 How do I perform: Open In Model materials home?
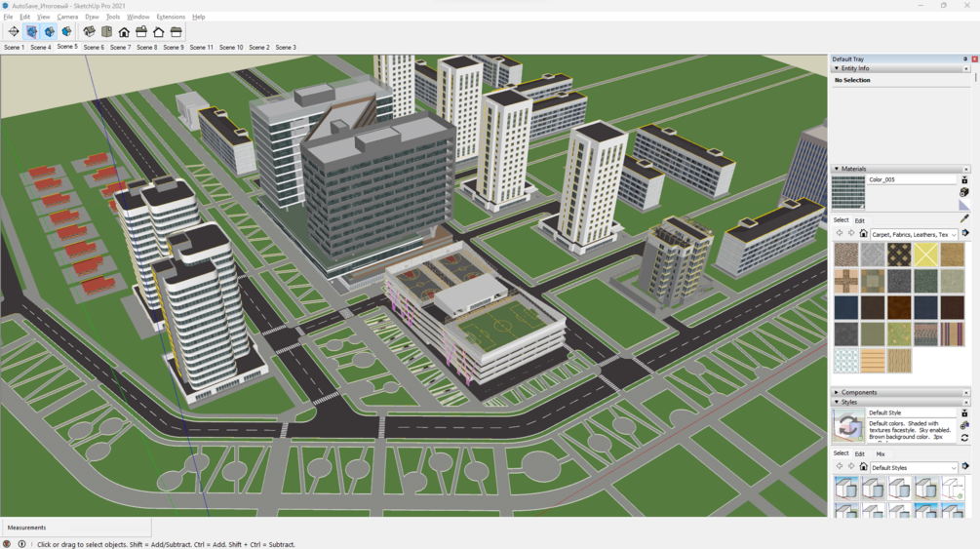click(x=863, y=234)
